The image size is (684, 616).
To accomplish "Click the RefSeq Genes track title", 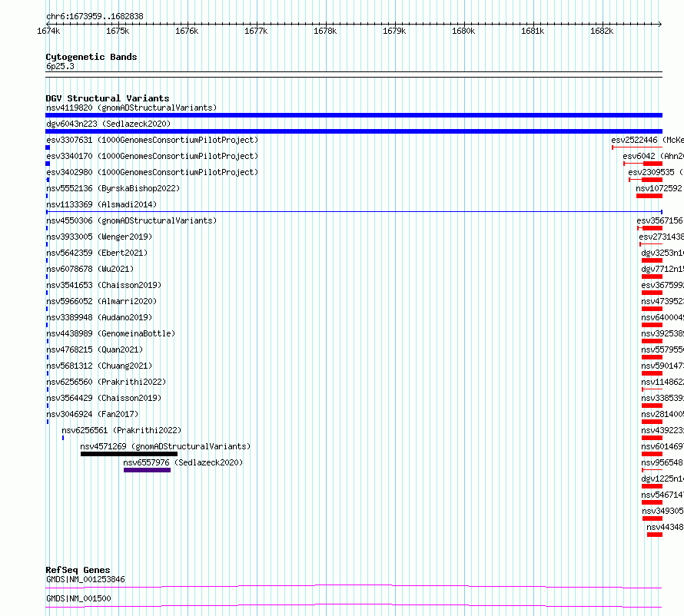I will click(x=78, y=570).
